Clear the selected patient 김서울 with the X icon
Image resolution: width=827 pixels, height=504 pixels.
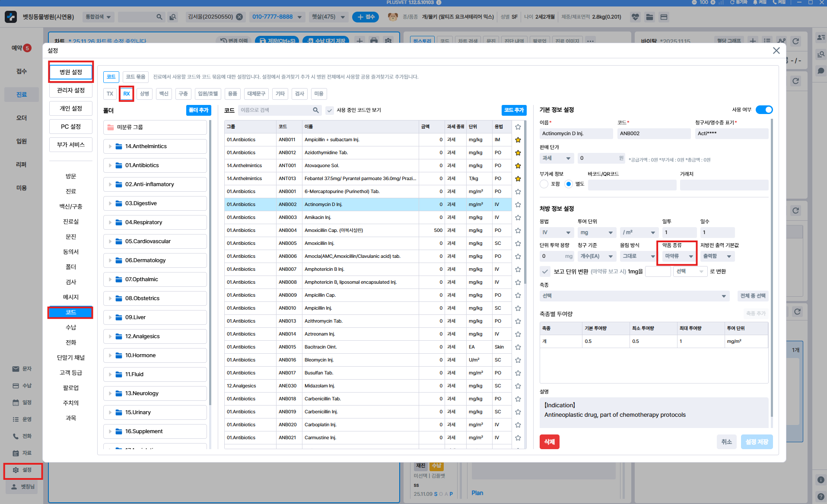(x=239, y=17)
